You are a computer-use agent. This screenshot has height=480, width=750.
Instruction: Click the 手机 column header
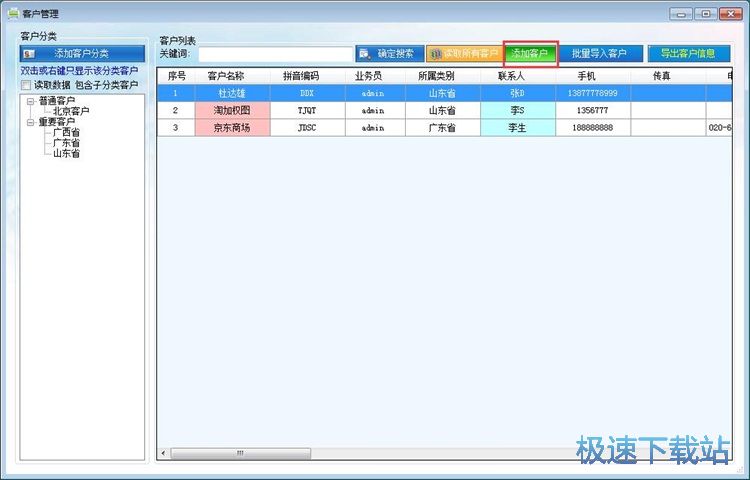(x=593, y=76)
